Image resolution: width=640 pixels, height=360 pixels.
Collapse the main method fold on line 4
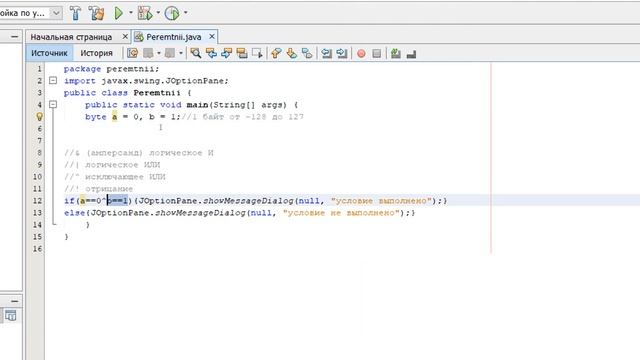point(53,104)
